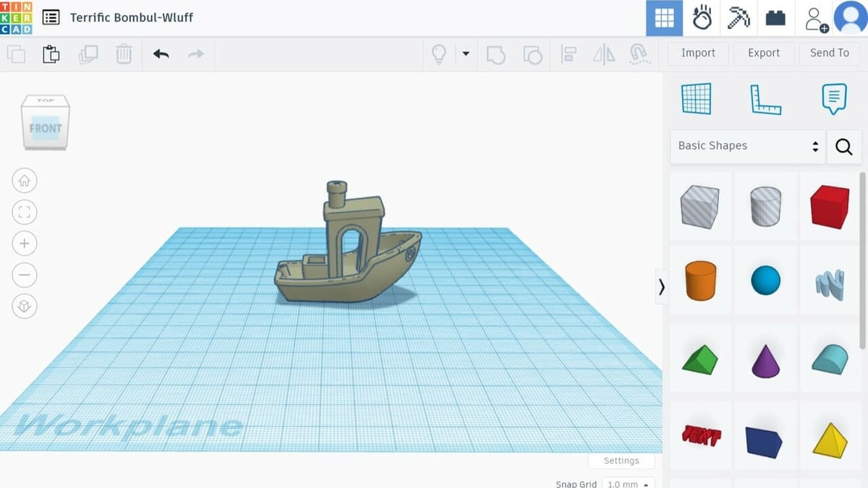Viewport: 868px width, 488px height.
Task: Open the Basic Shapes dropdown
Action: (748, 146)
